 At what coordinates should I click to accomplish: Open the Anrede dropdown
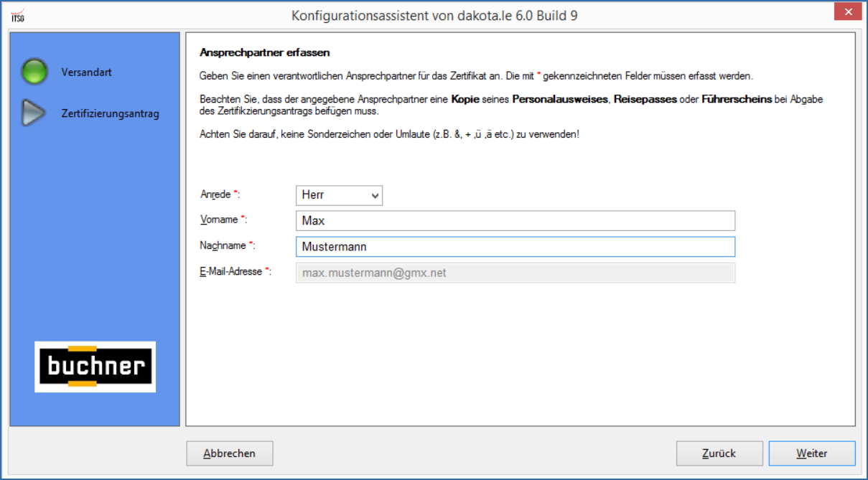click(339, 194)
